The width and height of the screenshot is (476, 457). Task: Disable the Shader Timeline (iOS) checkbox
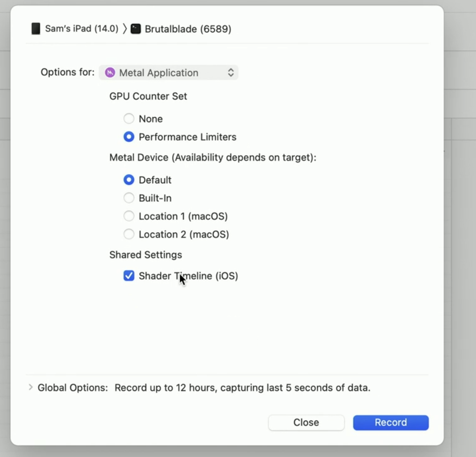click(129, 276)
